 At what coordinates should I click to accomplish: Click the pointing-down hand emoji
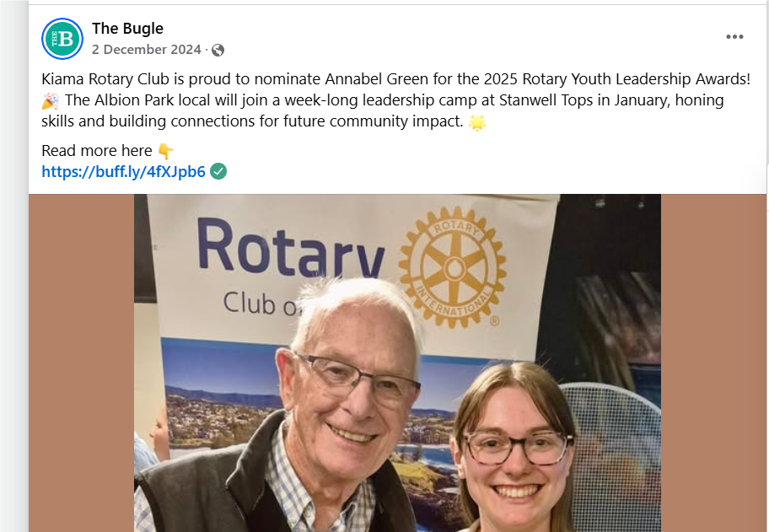pos(166,151)
